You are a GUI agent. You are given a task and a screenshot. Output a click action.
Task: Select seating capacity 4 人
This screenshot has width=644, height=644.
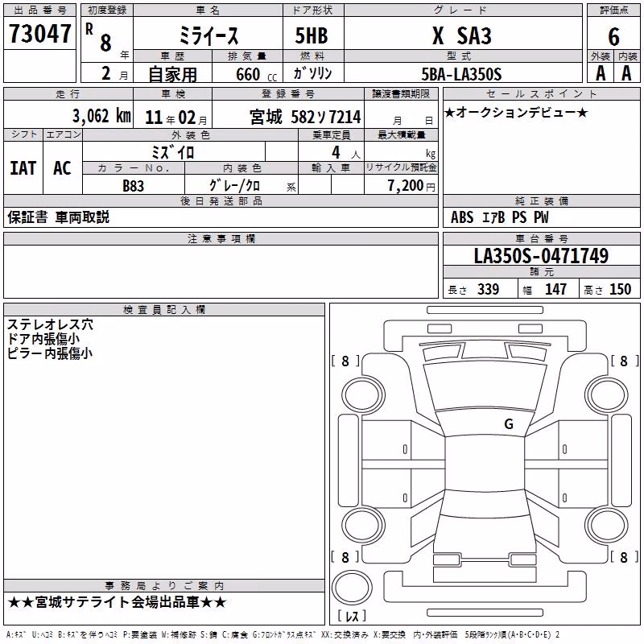345,153
